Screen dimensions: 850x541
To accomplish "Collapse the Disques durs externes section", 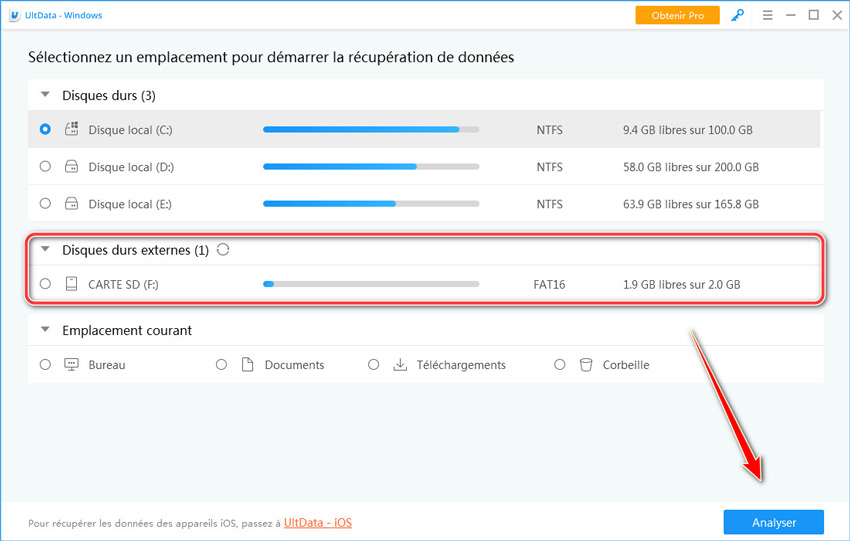I will pyautogui.click(x=45, y=250).
